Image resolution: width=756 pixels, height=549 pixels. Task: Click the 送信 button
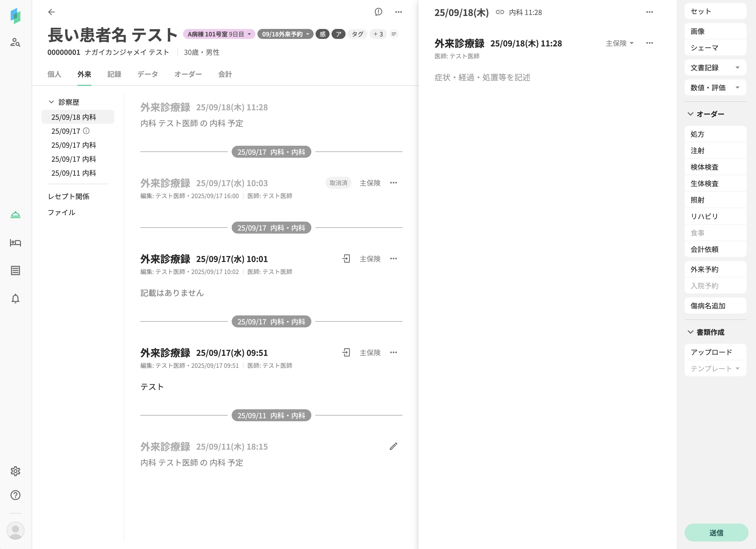(716, 532)
